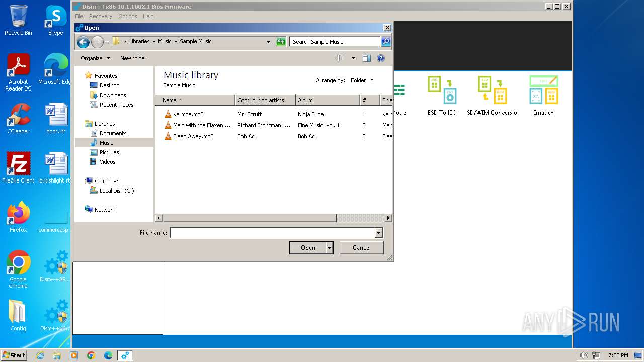Select Recent Places in Favorites
The height and width of the screenshot is (362, 644).
[116, 105]
